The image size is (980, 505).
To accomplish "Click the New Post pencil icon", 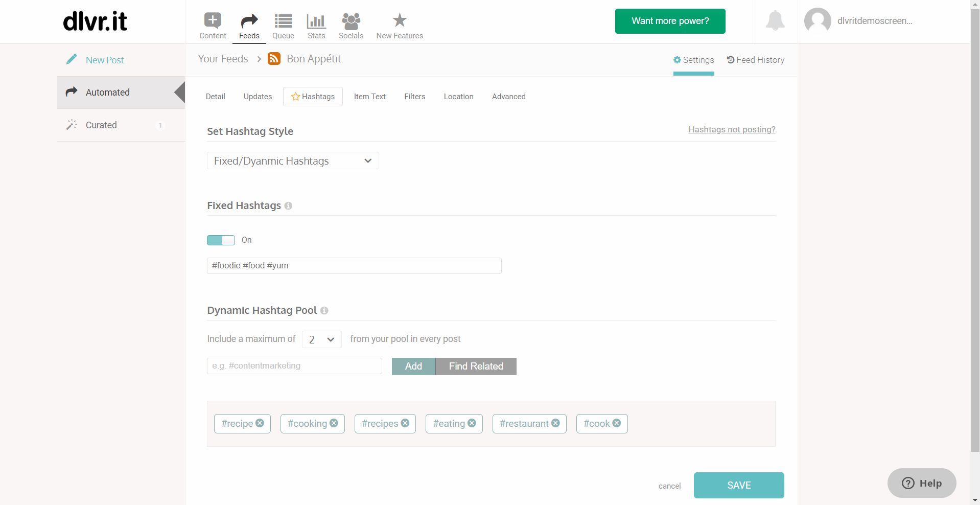I will 72,59.
